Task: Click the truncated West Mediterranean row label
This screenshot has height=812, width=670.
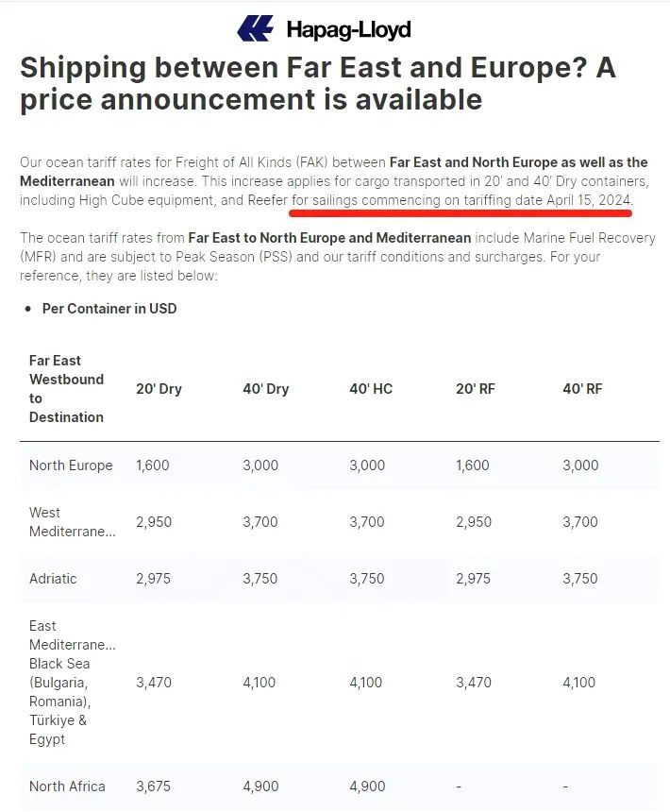Action: [x=73, y=522]
